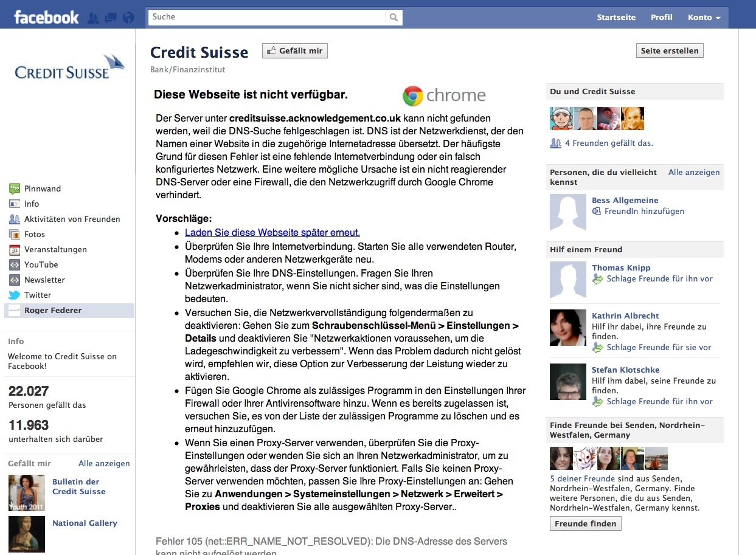Screen dimensions: 756x555
Task: Click suggest-friends icon for Thomas Knipp
Action: (597, 278)
